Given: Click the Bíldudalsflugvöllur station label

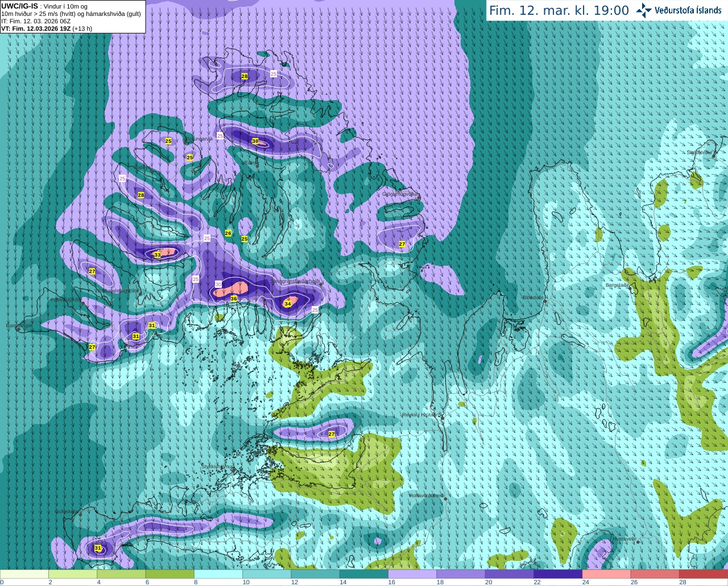Looking at the screenshot, I should 118,290.
